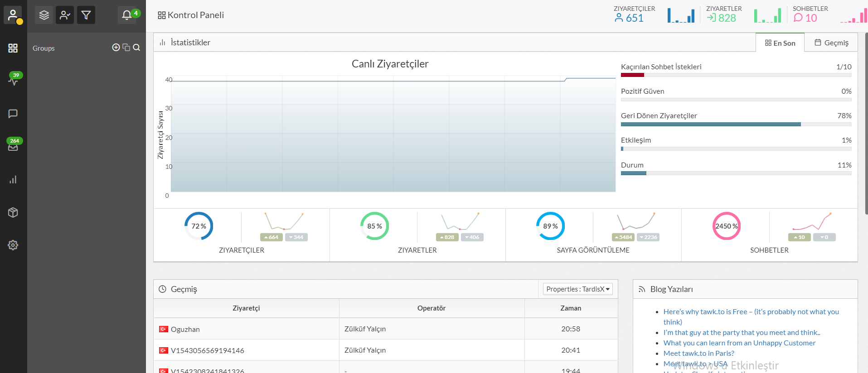868x373 pixels.
Task: Open 'Meet tawk.to in Paris?' link
Action: pyautogui.click(x=698, y=353)
